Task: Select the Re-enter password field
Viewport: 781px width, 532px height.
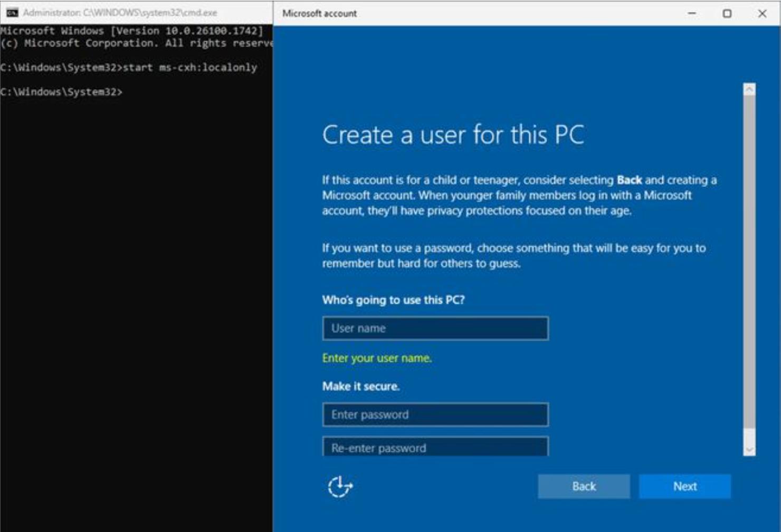Action: (435, 447)
